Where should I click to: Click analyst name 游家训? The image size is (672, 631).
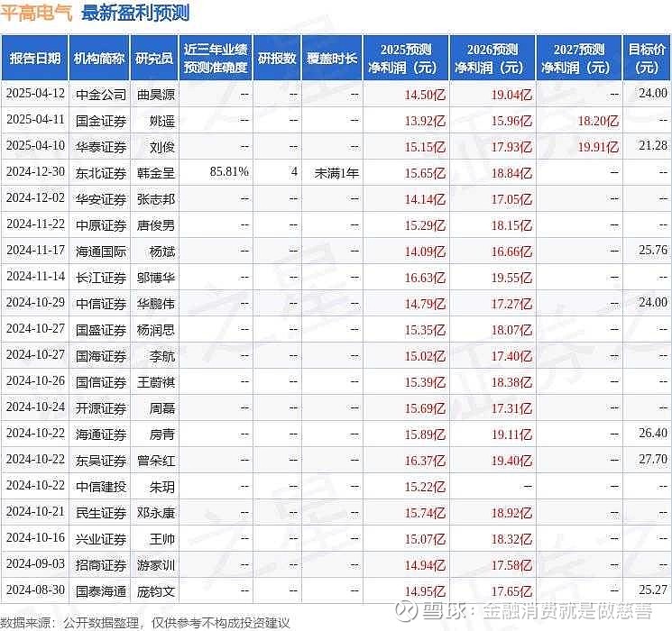coord(156,565)
